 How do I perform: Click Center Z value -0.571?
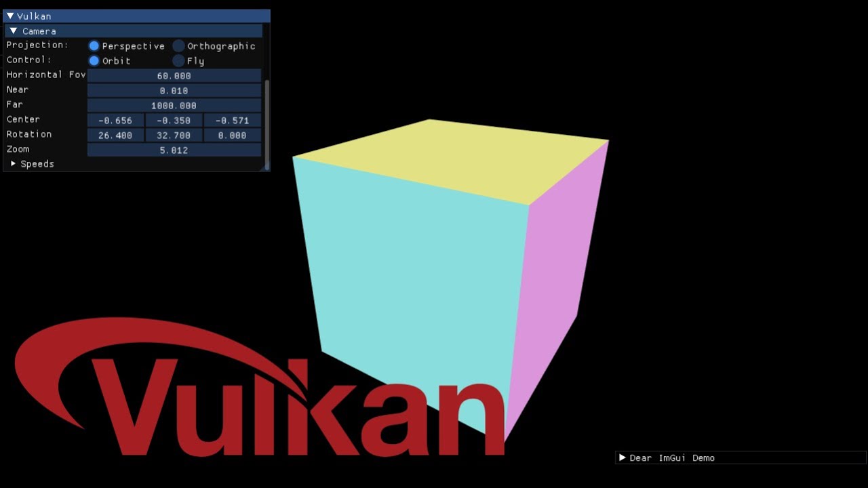click(x=233, y=121)
